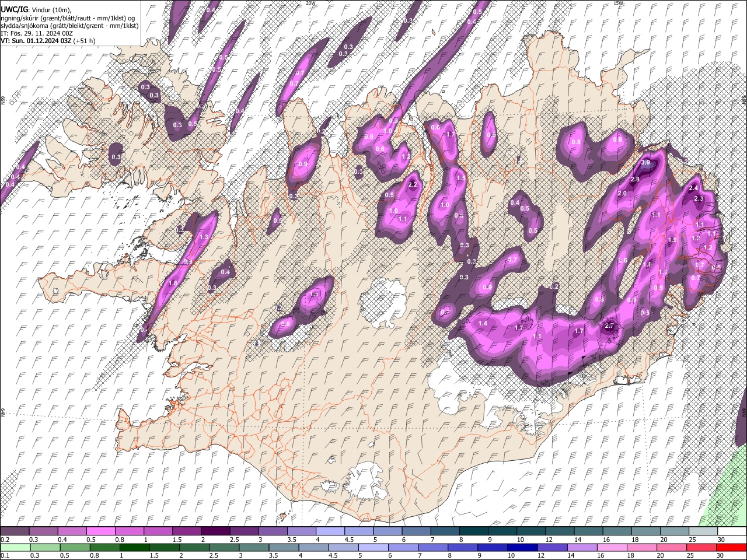
Task: Click the "VT: Sun. 01.12.2024 03Z" valid time
Action: tap(36, 41)
